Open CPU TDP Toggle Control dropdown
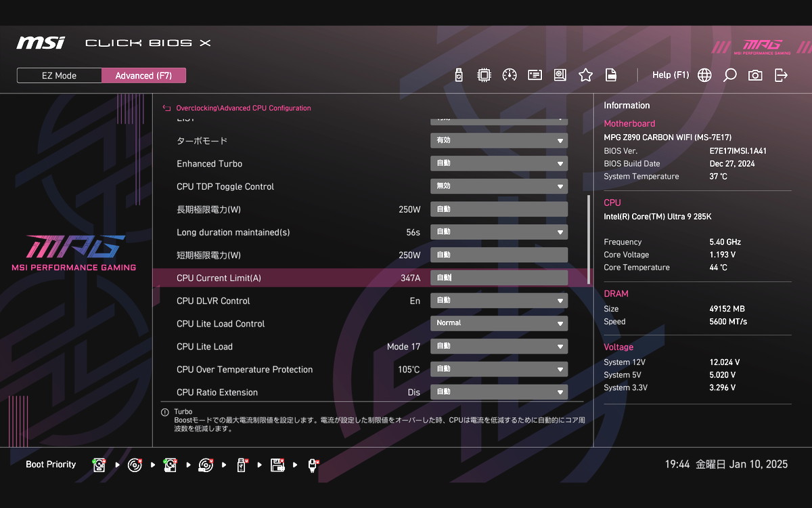Viewport: 812px width, 508px height. [499, 186]
